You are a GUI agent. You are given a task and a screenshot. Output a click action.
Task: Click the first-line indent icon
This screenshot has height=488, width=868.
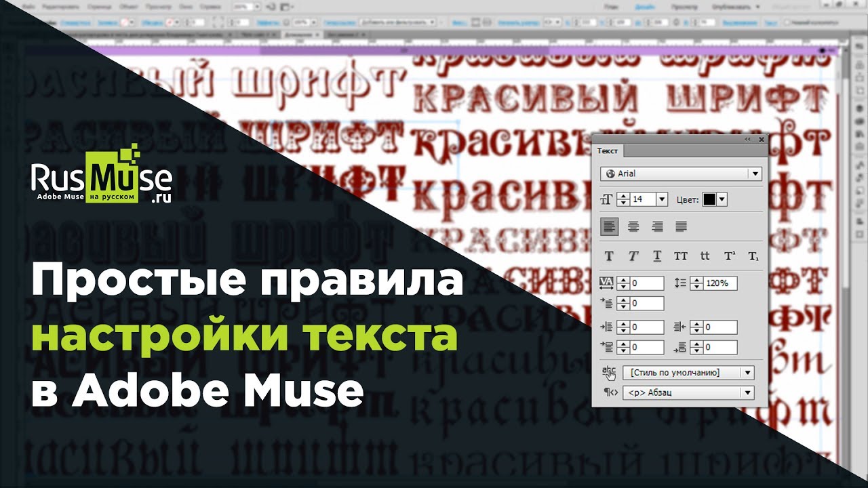pos(607,304)
